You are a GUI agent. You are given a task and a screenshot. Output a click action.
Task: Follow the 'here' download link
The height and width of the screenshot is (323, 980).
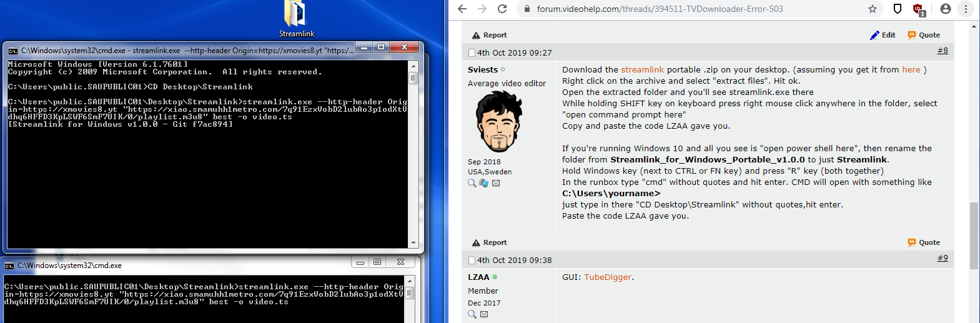pos(911,69)
